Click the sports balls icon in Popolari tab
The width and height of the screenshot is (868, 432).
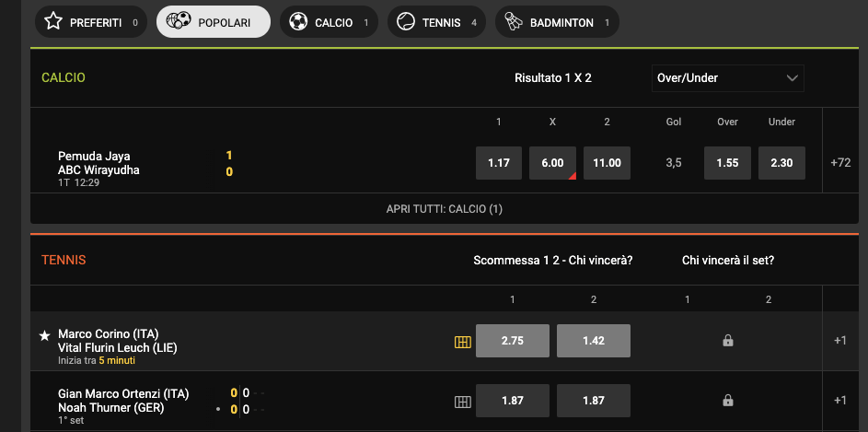click(179, 21)
